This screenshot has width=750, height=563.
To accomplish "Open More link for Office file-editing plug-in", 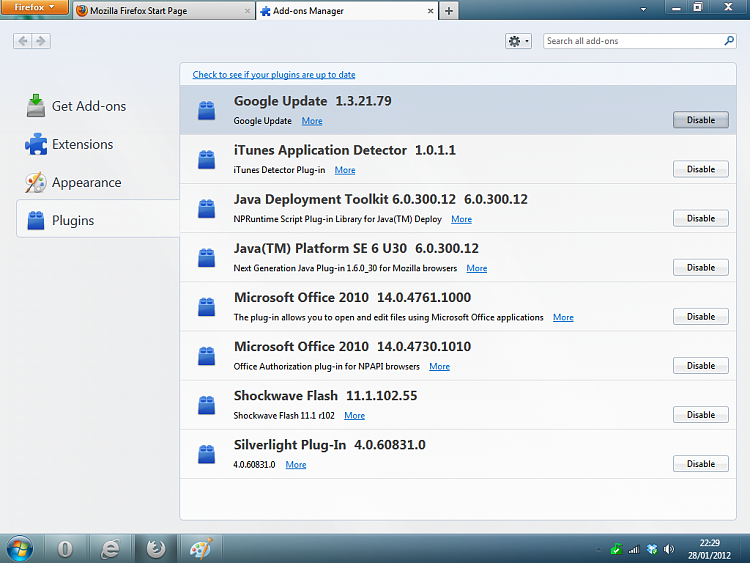I will (563, 318).
